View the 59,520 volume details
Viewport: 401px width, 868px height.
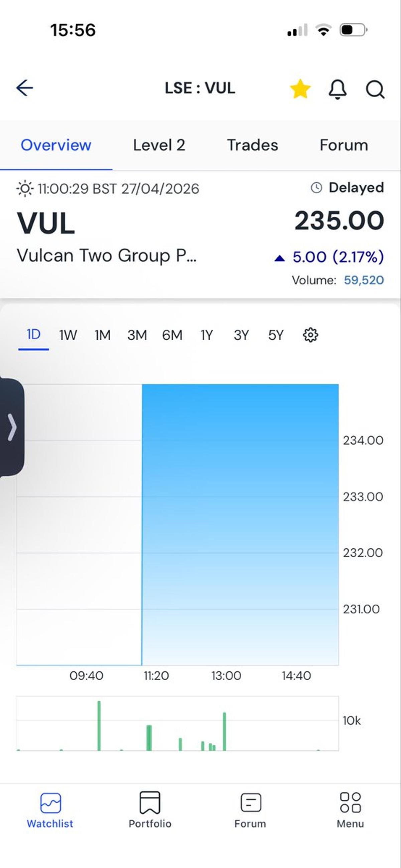[364, 280]
